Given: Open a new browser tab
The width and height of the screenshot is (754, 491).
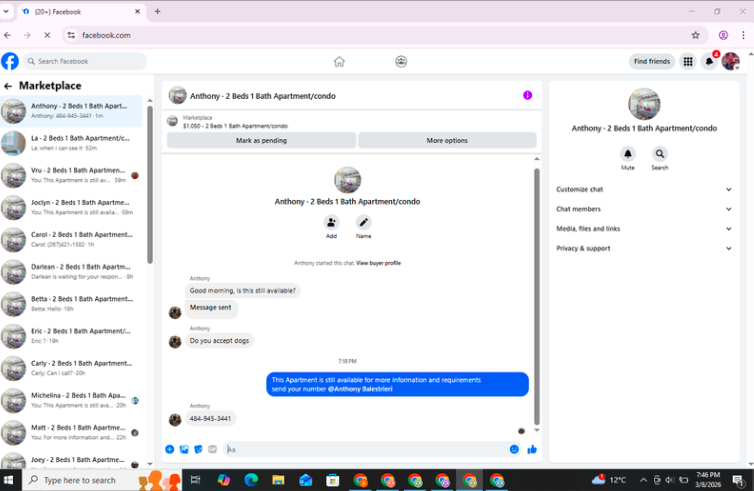Looking at the screenshot, I should click(x=157, y=12).
